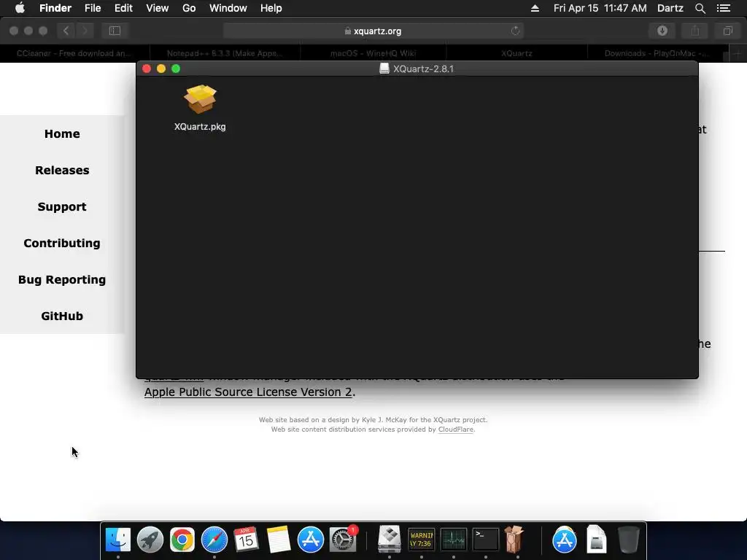Image resolution: width=747 pixels, height=560 pixels.
Task: Open Apple Public Source License Version 2 link
Action: pos(248,392)
